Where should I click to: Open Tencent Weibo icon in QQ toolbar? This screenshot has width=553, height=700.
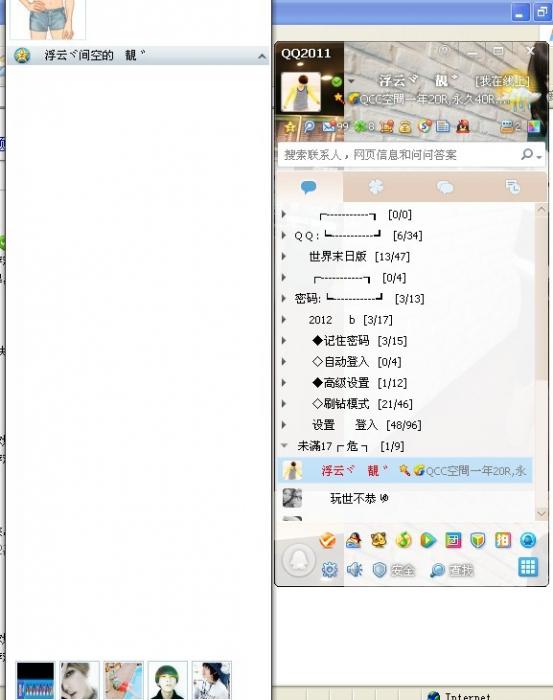click(309, 127)
